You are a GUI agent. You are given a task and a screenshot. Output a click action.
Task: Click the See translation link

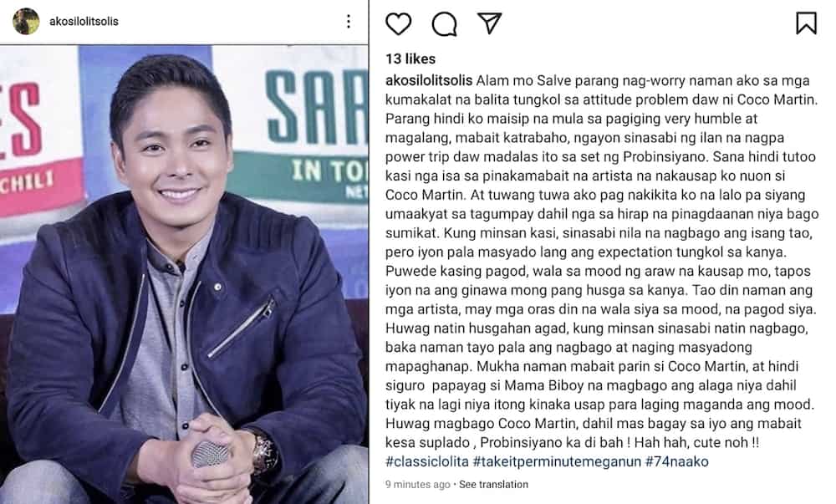[494, 484]
